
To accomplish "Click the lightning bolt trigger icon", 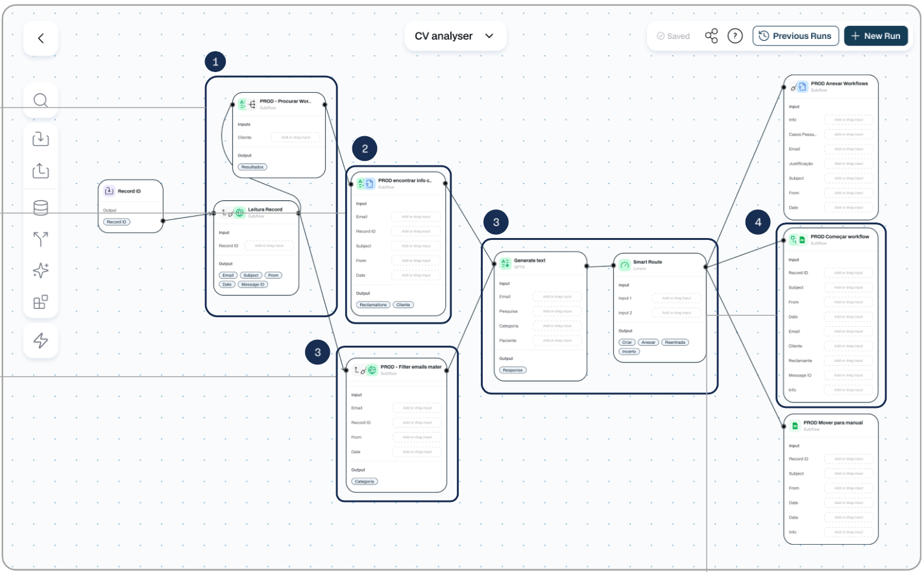I will click(41, 340).
